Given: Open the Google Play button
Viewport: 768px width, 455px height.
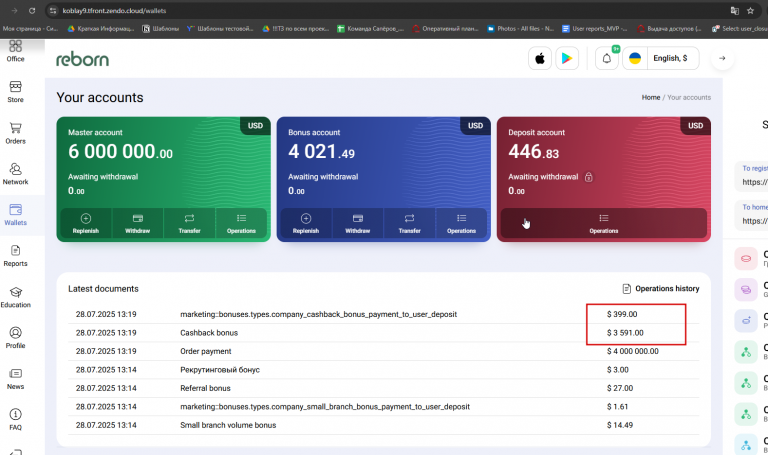Looking at the screenshot, I should click(567, 59).
